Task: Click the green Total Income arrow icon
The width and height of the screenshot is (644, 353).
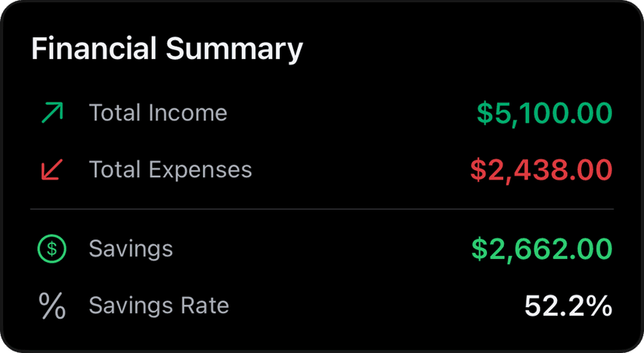Action: click(52, 114)
